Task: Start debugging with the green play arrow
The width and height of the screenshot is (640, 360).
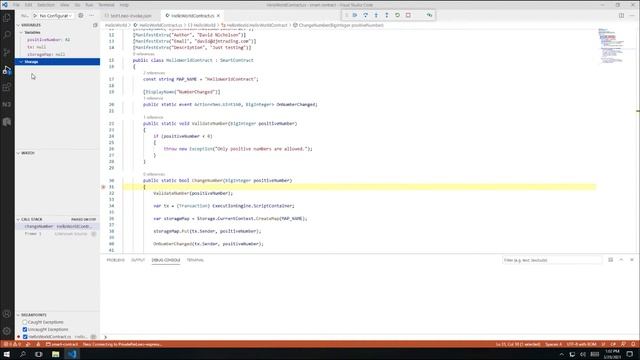Action: point(35,16)
